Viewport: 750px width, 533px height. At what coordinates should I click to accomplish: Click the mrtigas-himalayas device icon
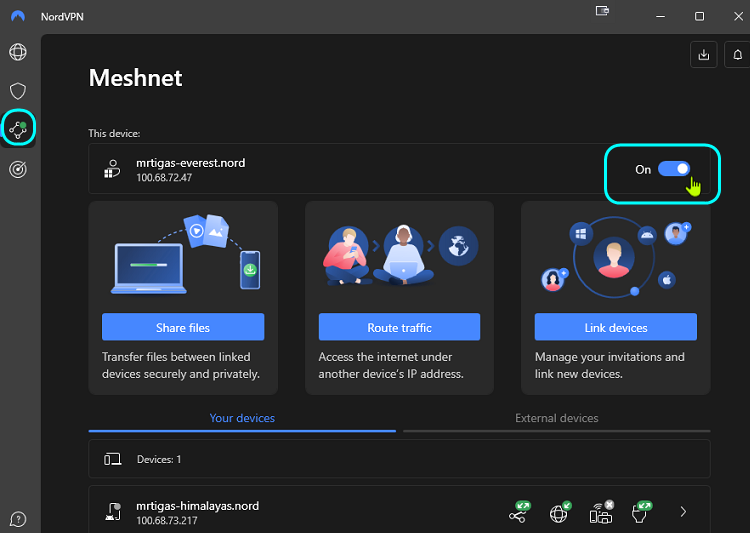click(113, 512)
